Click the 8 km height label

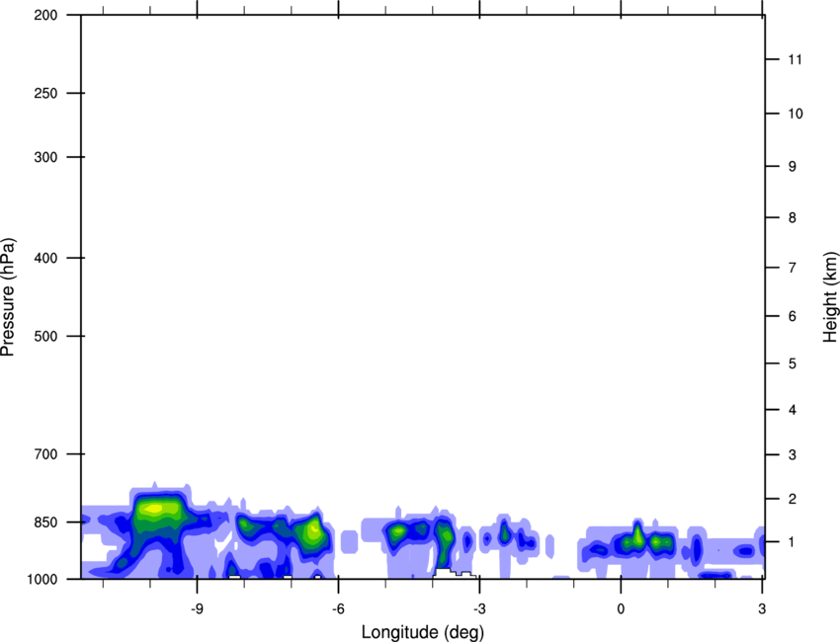coord(793,218)
